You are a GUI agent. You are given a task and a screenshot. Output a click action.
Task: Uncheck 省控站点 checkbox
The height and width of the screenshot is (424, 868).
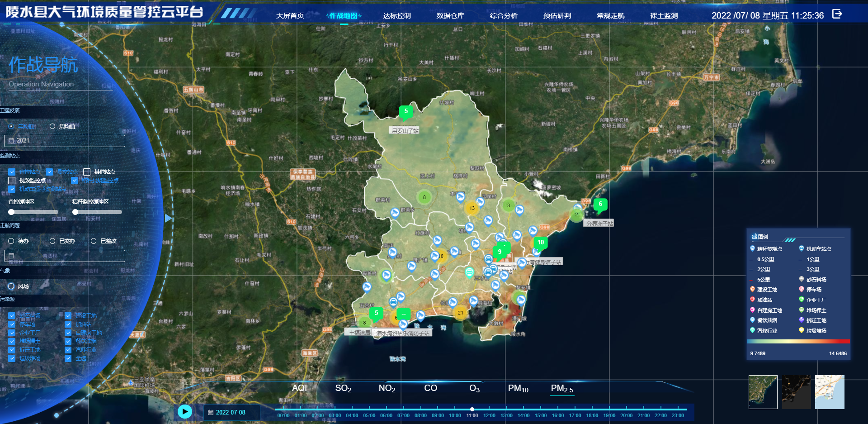(x=12, y=172)
